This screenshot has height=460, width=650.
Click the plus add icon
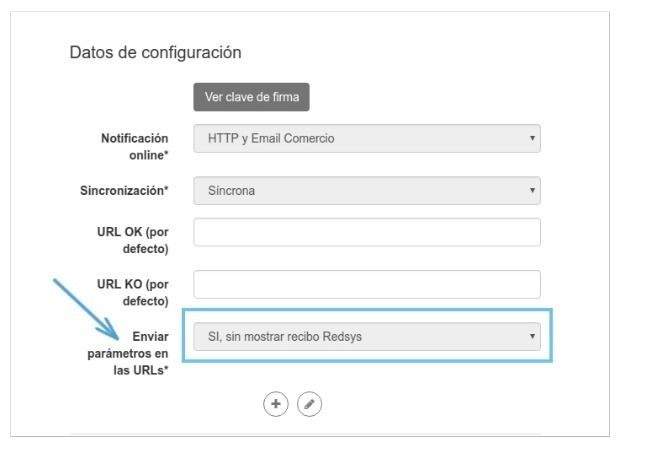click(x=276, y=404)
